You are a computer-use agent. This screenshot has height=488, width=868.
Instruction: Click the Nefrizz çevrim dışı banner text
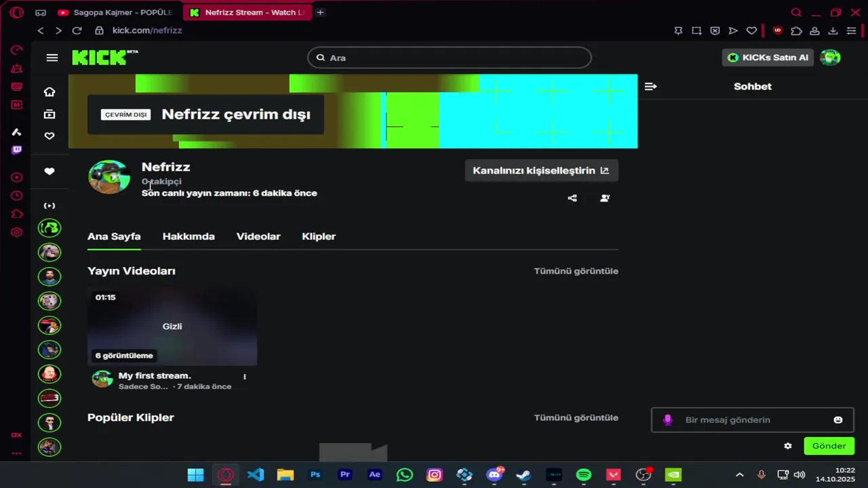coord(236,115)
